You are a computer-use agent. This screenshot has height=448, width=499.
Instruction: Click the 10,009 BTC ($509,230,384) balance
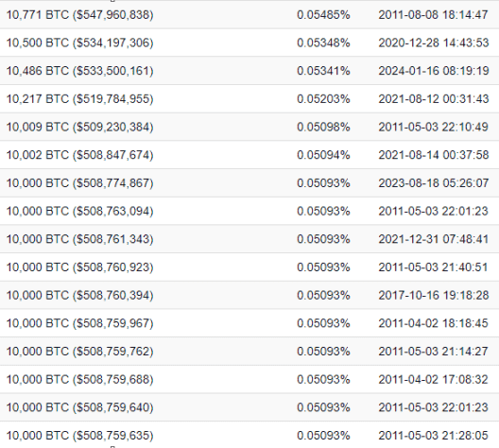coord(80,127)
